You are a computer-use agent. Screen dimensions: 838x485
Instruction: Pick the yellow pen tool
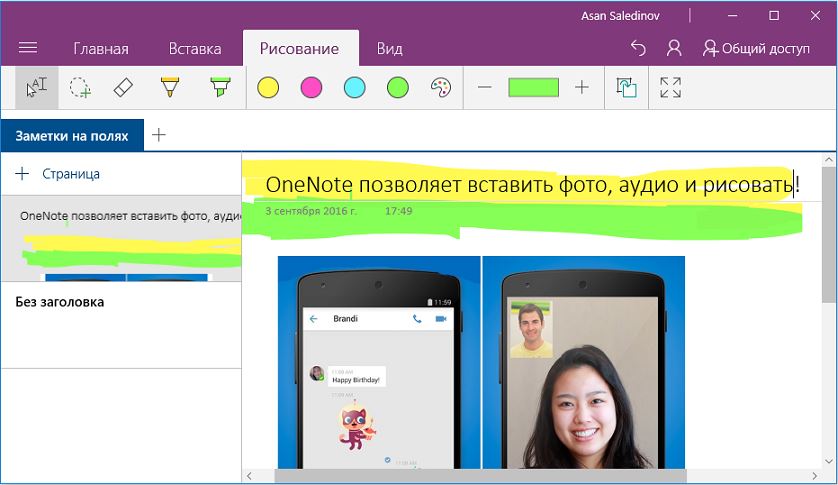coord(170,88)
